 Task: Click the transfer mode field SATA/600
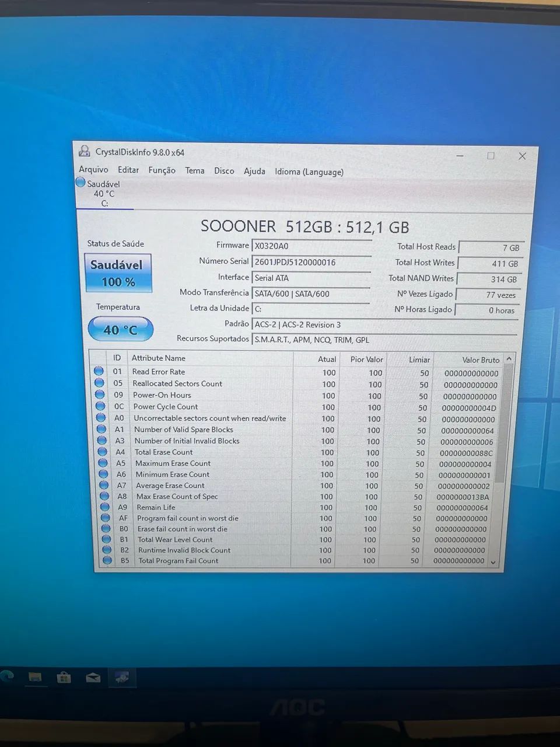click(311, 294)
